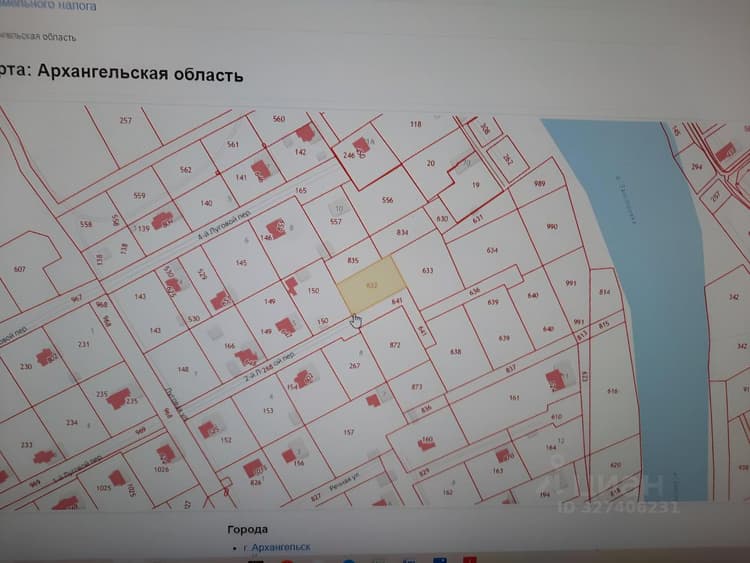Select parcel 234 on the map

(x=72, y=423)
